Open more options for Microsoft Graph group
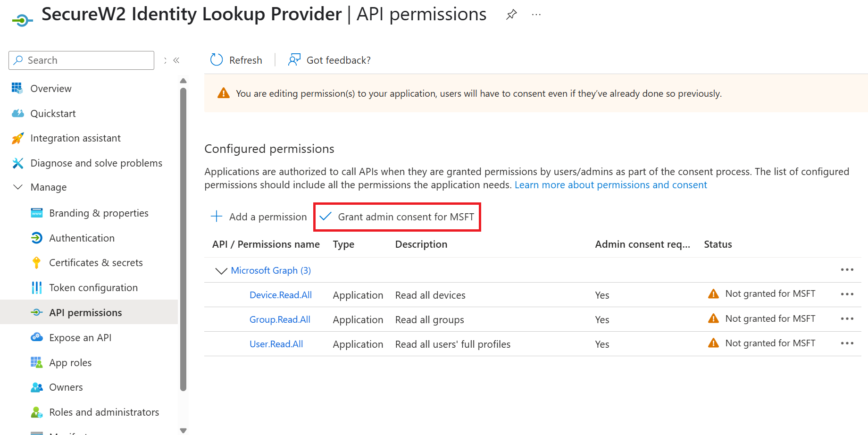This screenshot has width=868, height=435. [847, 270]
